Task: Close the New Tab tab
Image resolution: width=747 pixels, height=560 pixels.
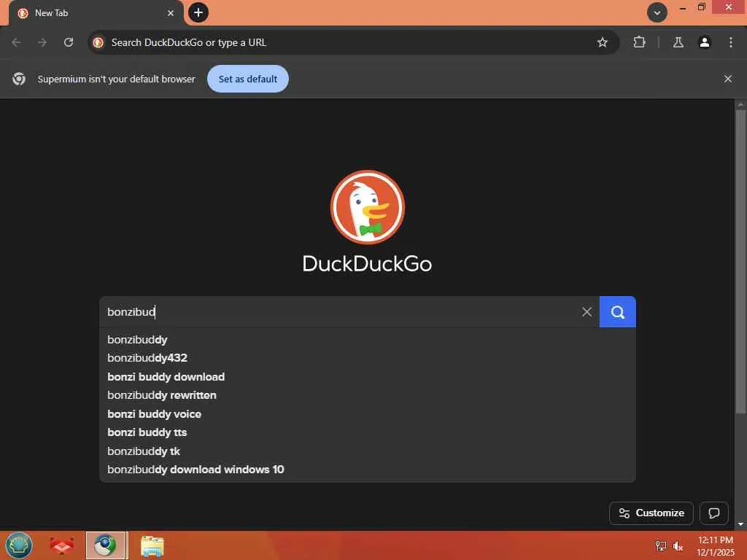Action: pos(171,13)
